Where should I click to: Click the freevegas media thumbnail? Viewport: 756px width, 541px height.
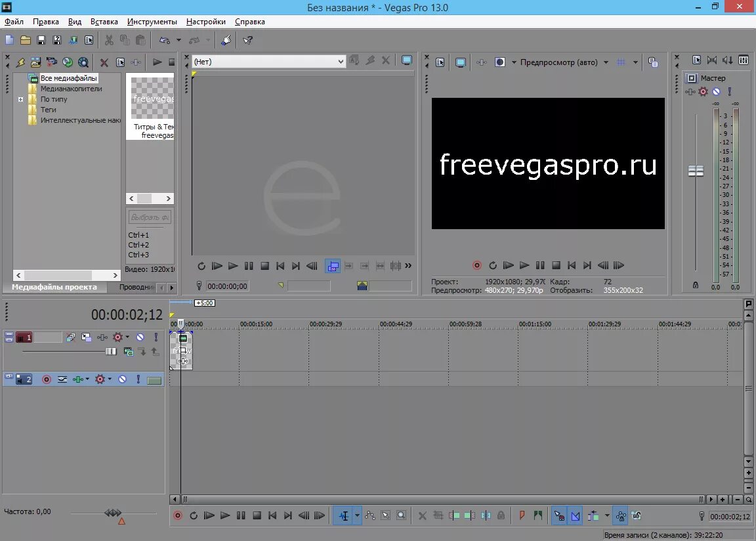pos(152,98)
